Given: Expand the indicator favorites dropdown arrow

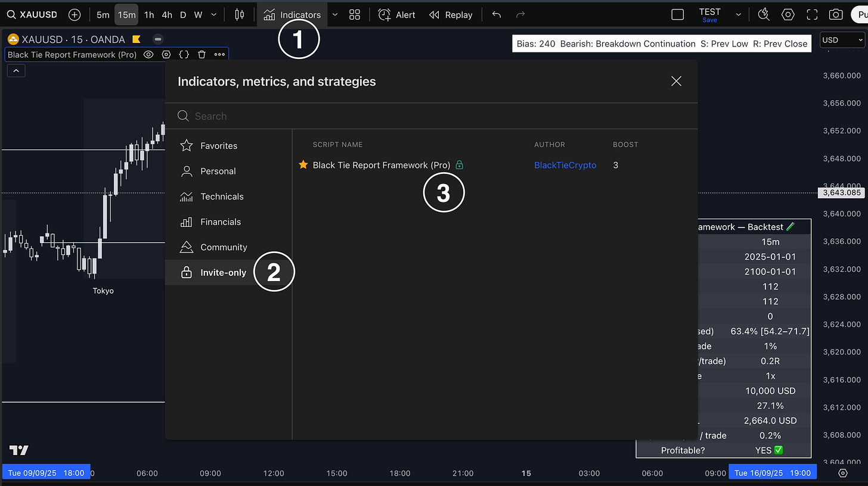Looking at the screenshot, I should 334,15.
